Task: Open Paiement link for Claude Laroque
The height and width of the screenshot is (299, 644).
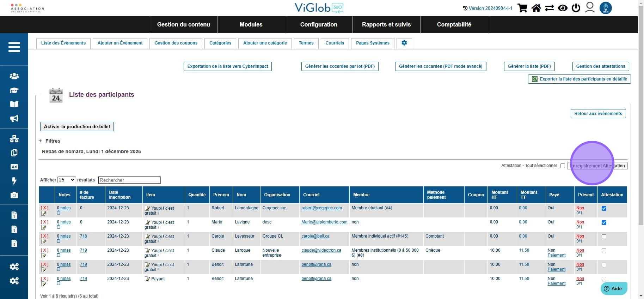Action: [x=557, y=255]
